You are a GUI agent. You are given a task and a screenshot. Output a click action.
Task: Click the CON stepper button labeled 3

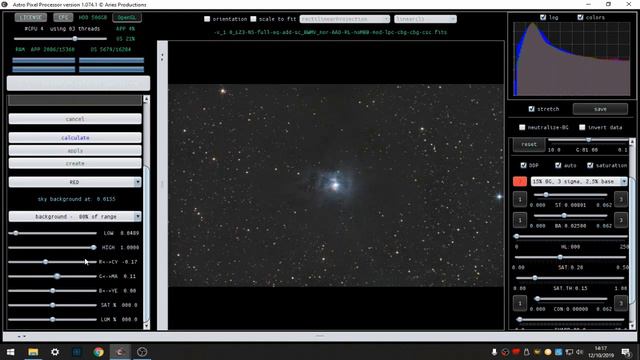621,304
